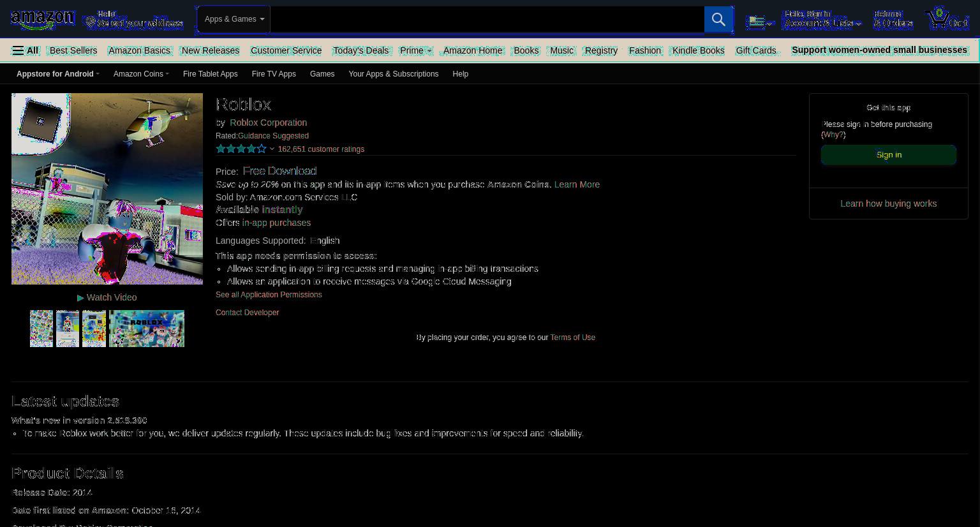The height and width of the screenshot is (527, 980).
Task: See all Application Permissions
Action: 269,295
